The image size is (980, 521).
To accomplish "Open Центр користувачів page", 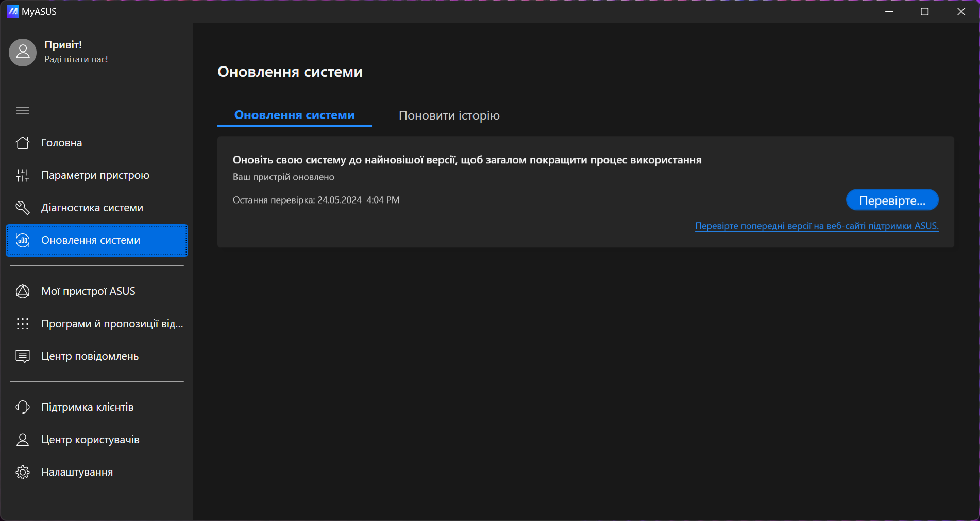I will (97, 440).
